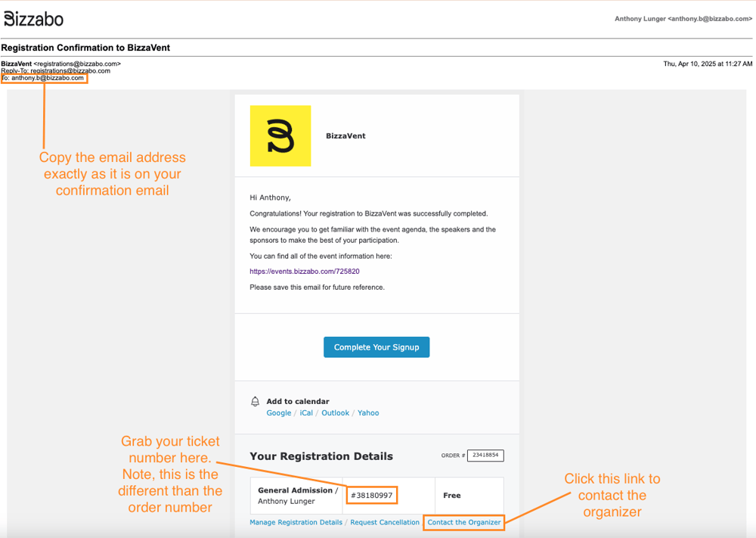
Task: Click the line You can find all of the event information here
Action: pyautogui.click(x=321, y=257)
